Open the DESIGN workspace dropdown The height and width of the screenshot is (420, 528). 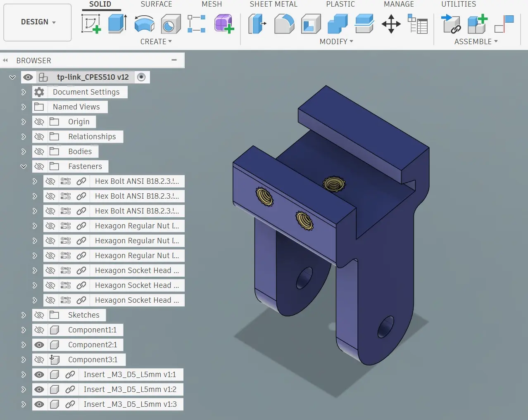point(38,22)
